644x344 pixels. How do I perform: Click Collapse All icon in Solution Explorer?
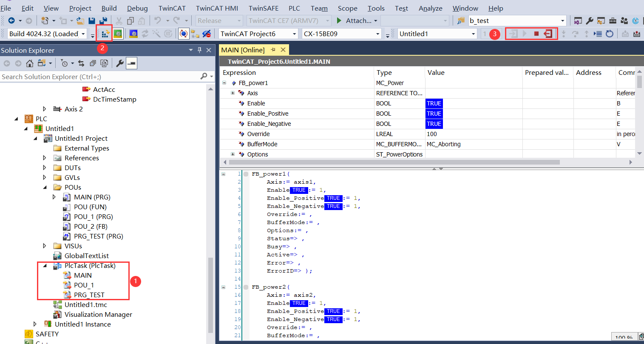93,63
